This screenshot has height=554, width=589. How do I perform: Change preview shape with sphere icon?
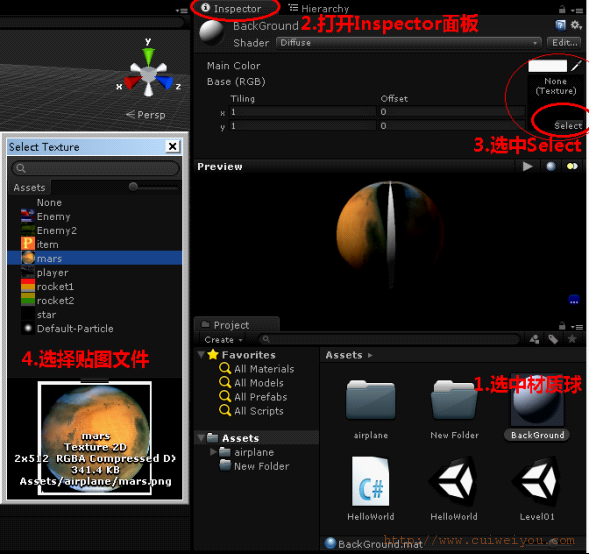551,166
